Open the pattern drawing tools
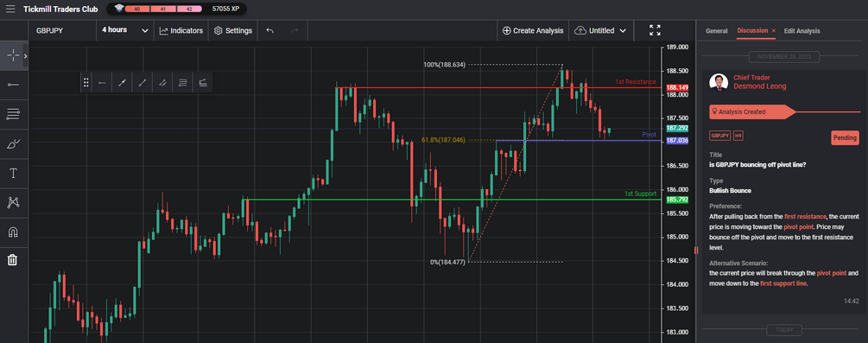The image size is (868, 343). [x=13, y=202]
